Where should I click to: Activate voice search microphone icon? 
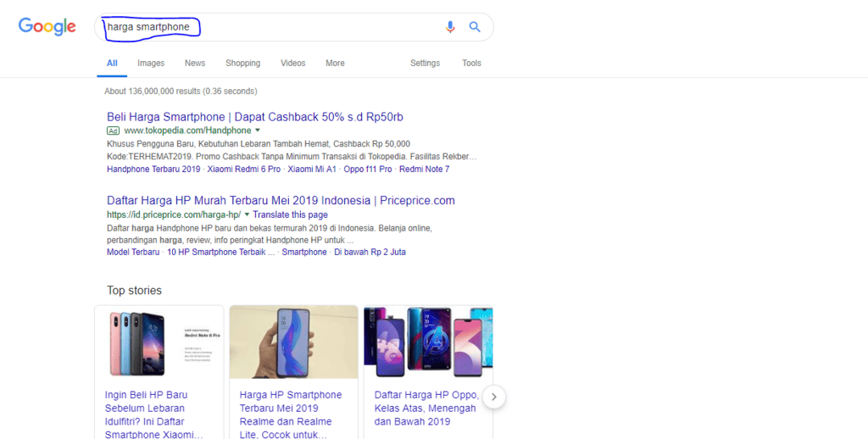tap(450, 26)
